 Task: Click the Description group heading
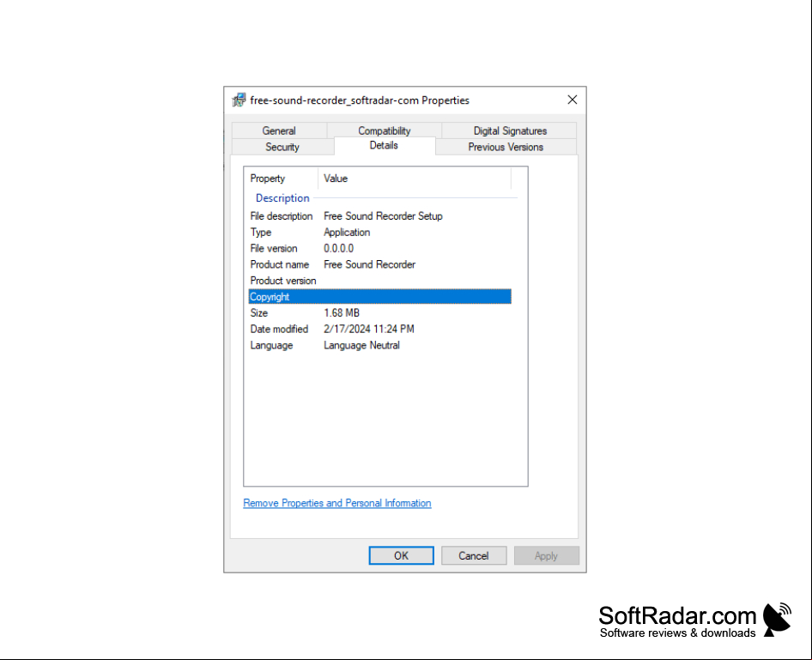point(282,197)
